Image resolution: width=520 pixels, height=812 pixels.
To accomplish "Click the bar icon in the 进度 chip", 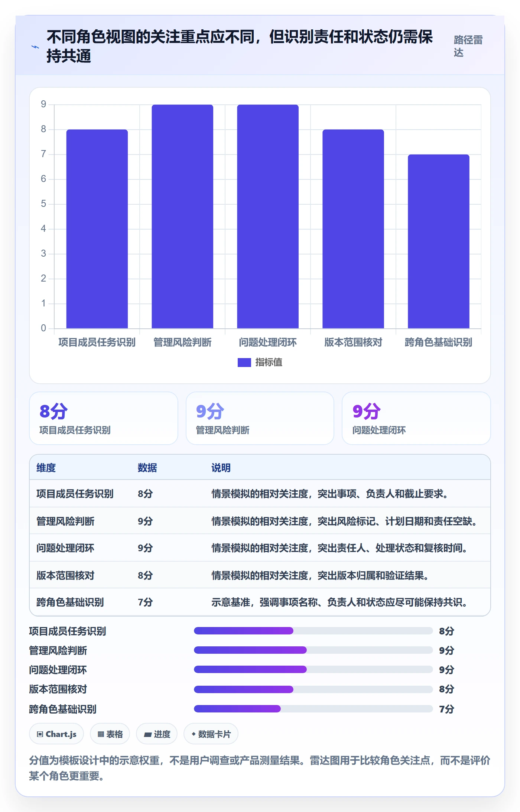I will tap(148, 734).
